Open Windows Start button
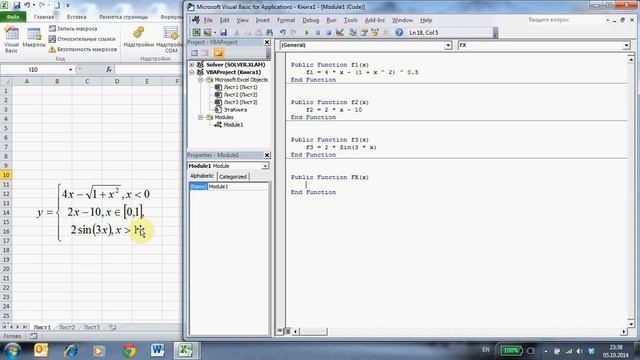Screen dimensions: 640x360 coord(12,351)
